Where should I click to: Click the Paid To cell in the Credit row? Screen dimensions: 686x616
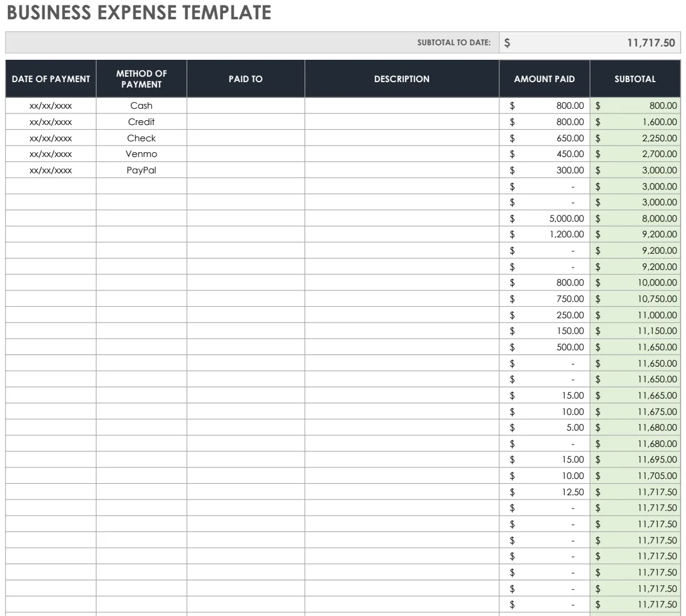click(245, 122)
